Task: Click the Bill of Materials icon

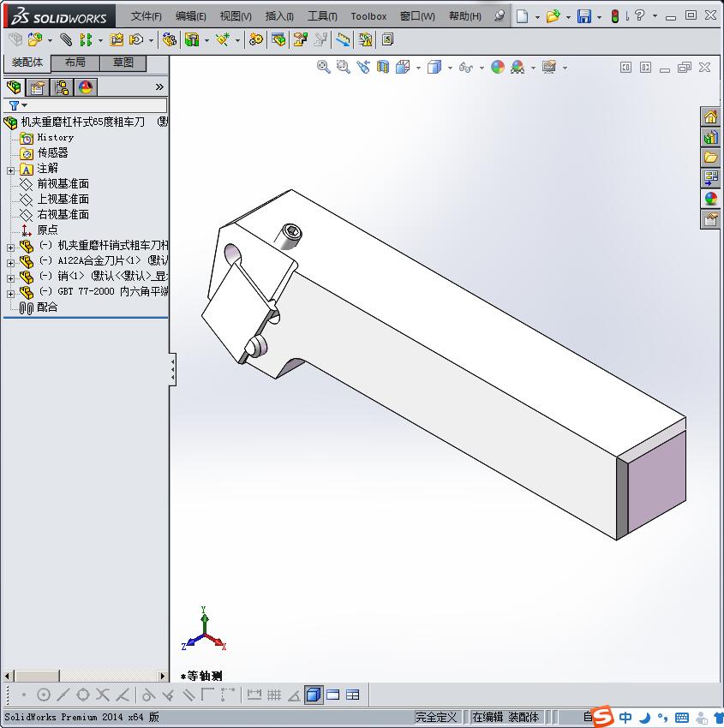Action: (x=278, y=40)
